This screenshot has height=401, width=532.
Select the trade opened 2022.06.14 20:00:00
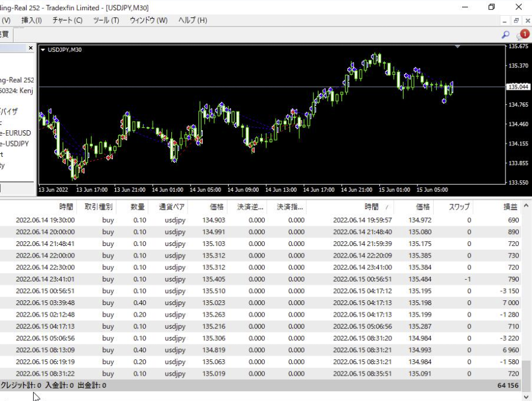pyautogui.click(x=261, y=232)
